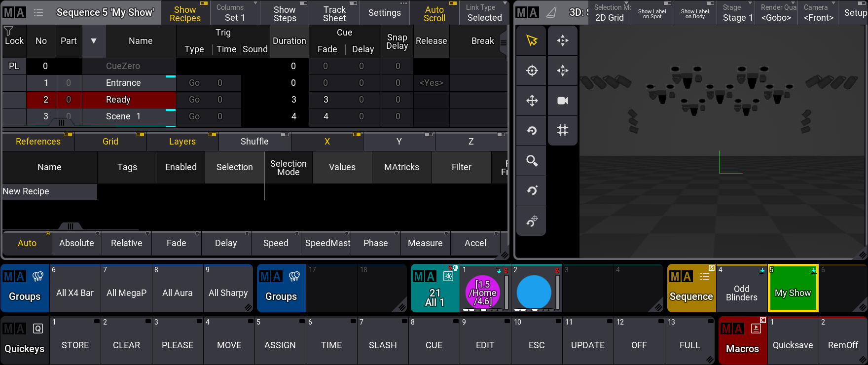
Task: Click the video camera icon in 3D toolbar
Action: (x=562, y=101)
